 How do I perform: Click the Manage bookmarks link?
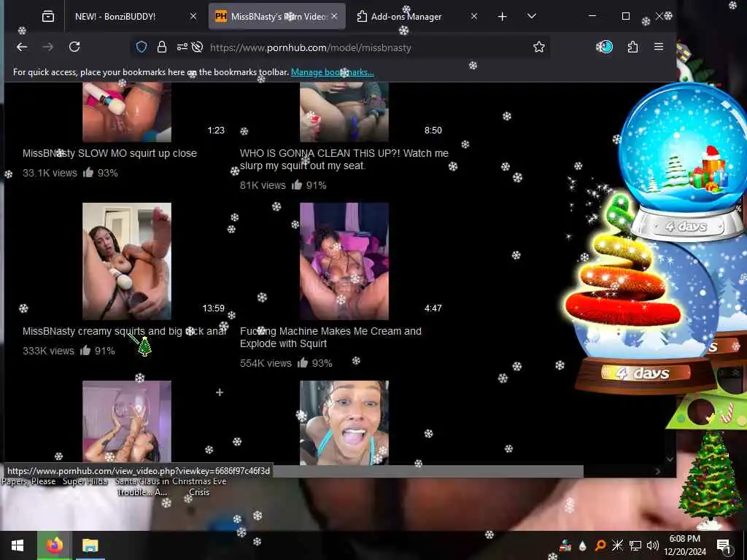pyautogui.click(x=333, y=72)
